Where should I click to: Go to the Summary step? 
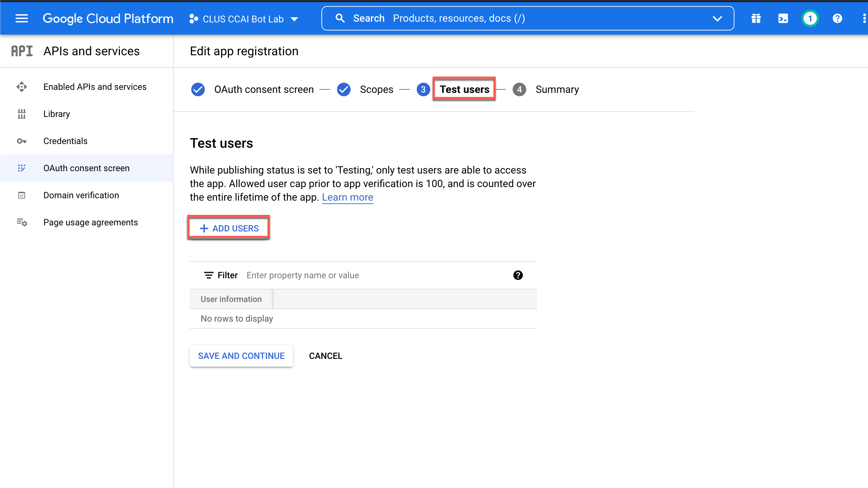tap(557, 89)
